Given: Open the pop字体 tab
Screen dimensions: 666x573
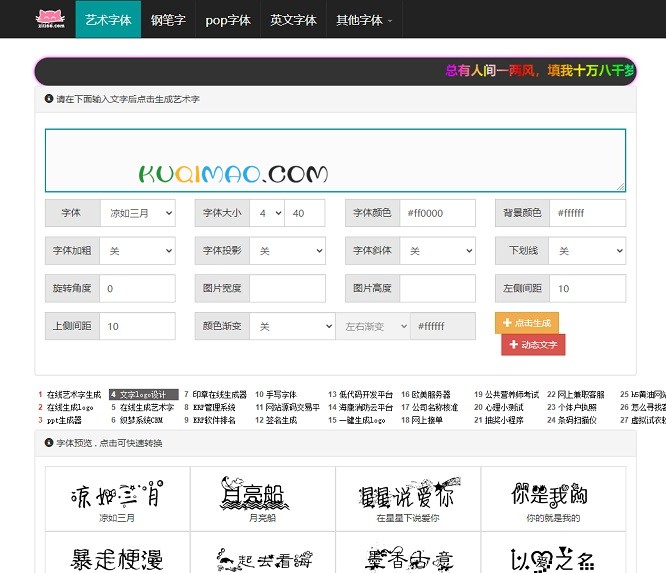Looking at the screenshot, I should click(228, 20).
